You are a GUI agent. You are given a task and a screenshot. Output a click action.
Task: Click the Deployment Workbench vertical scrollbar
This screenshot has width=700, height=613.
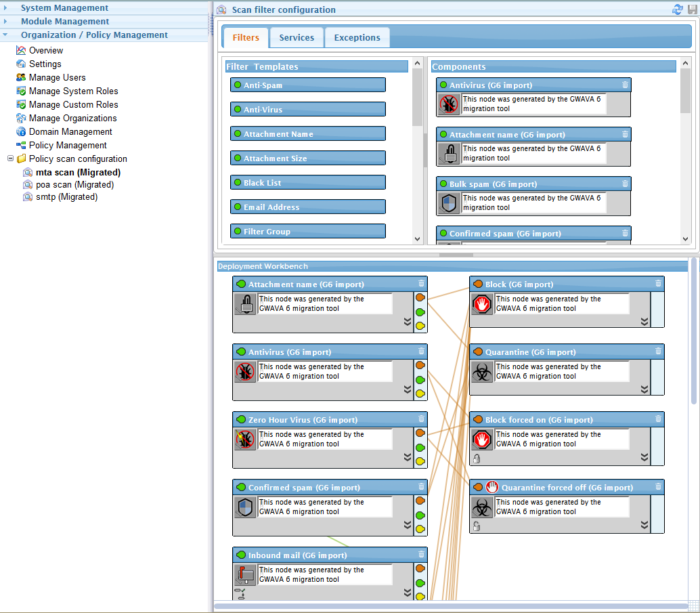pos(694,331)
